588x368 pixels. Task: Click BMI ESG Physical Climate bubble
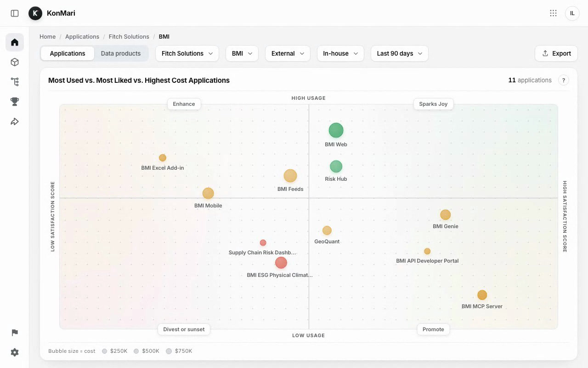tap(281, 263)
